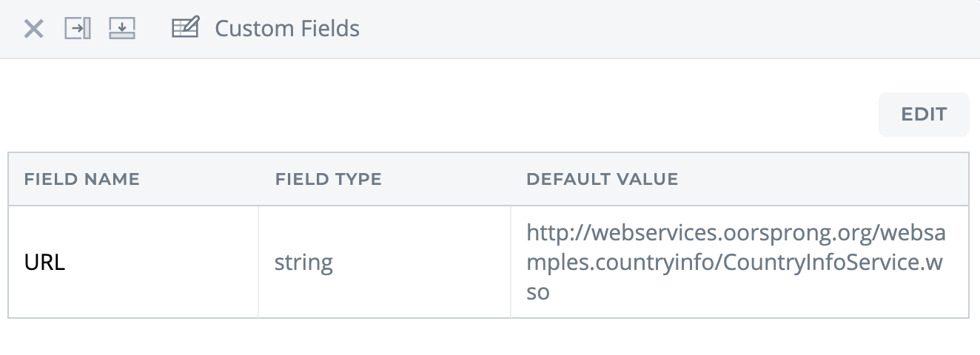
Task: Click the middle line of the default URL
Action: point(734,263)
